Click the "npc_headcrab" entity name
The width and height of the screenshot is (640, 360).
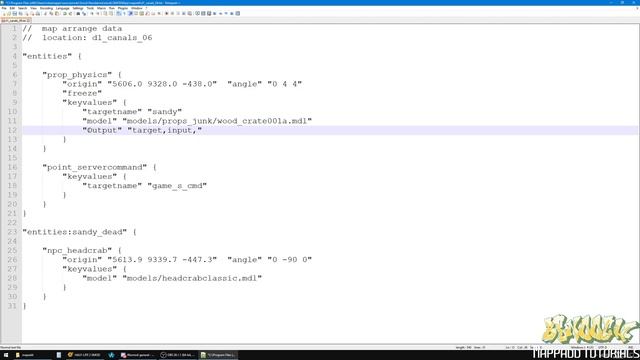click(x=77, y=251)
